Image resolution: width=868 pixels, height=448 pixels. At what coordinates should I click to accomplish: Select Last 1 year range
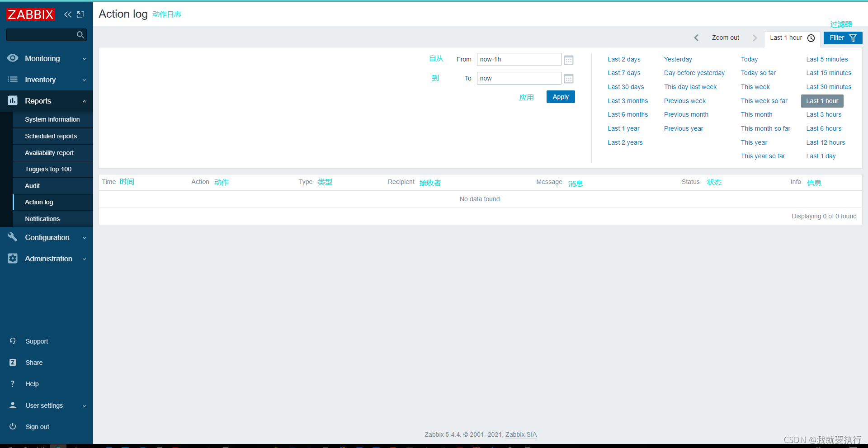pos(623,128)
